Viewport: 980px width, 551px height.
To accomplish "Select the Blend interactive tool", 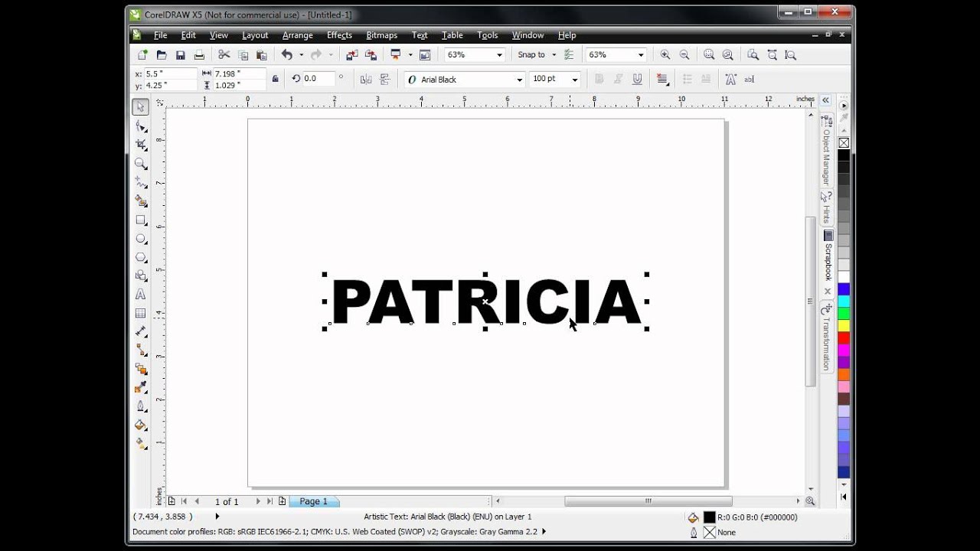I will point(141,369).
